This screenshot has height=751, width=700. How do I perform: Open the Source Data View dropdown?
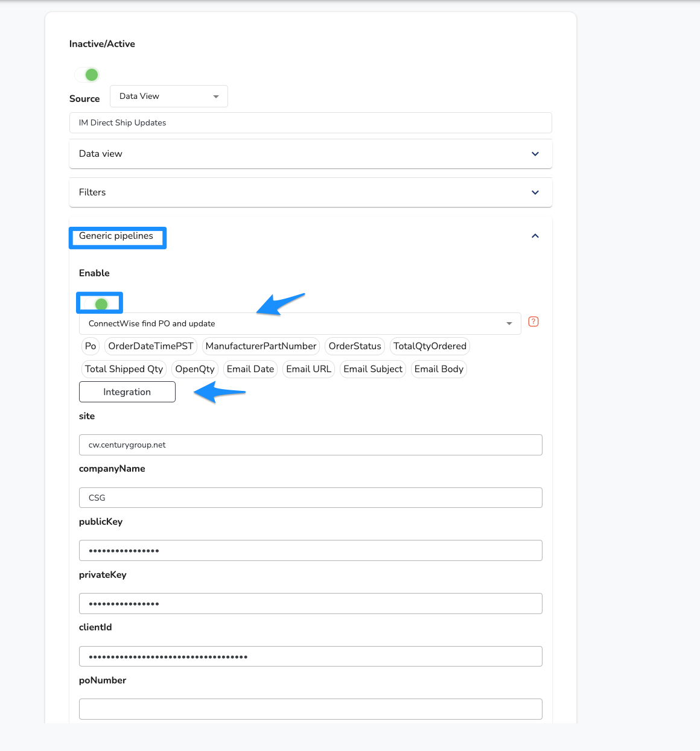169,97
